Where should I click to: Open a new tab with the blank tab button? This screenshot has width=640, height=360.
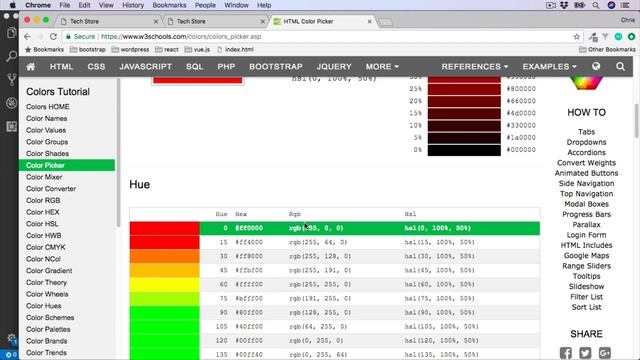click(385, 22)
